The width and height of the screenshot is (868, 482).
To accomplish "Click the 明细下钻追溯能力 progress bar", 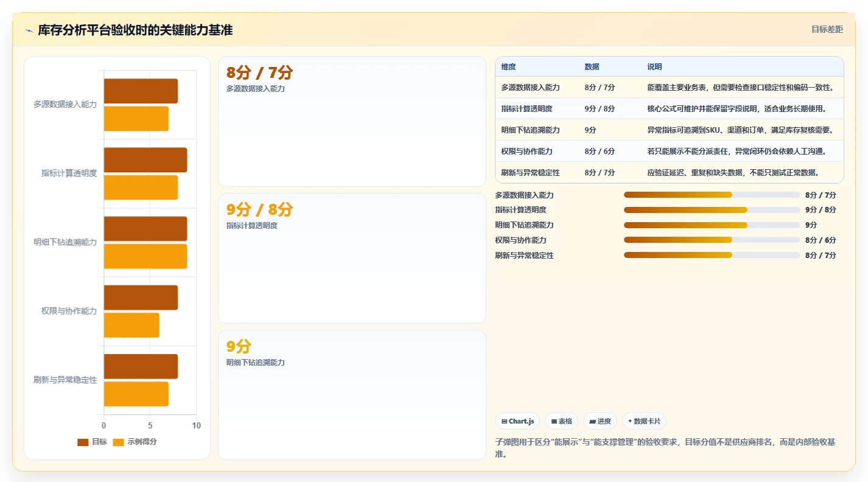I will click(712, 225).
